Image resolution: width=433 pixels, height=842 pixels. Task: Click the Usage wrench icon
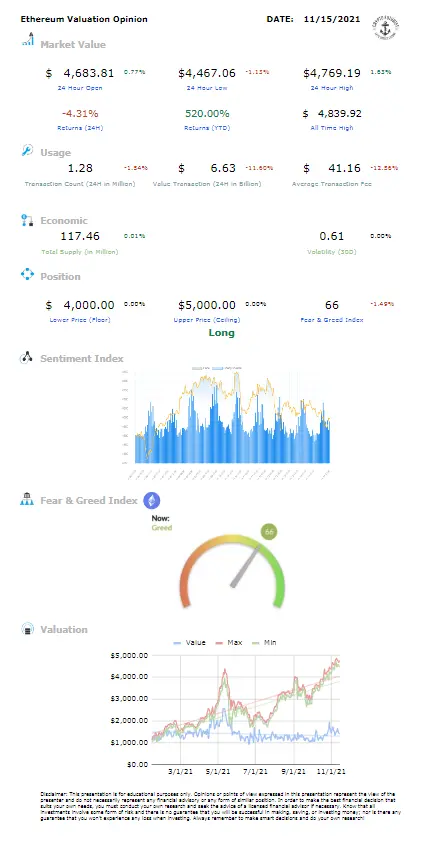point(27,150)
